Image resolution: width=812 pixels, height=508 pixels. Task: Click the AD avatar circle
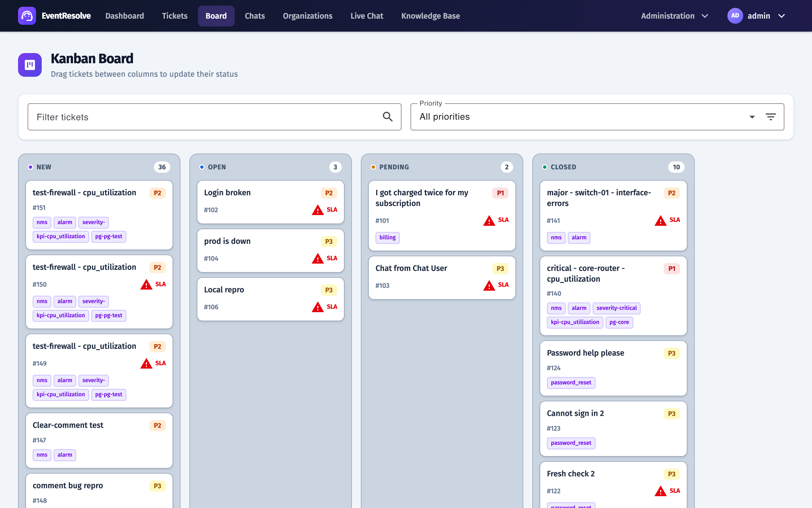click(735, 16)
